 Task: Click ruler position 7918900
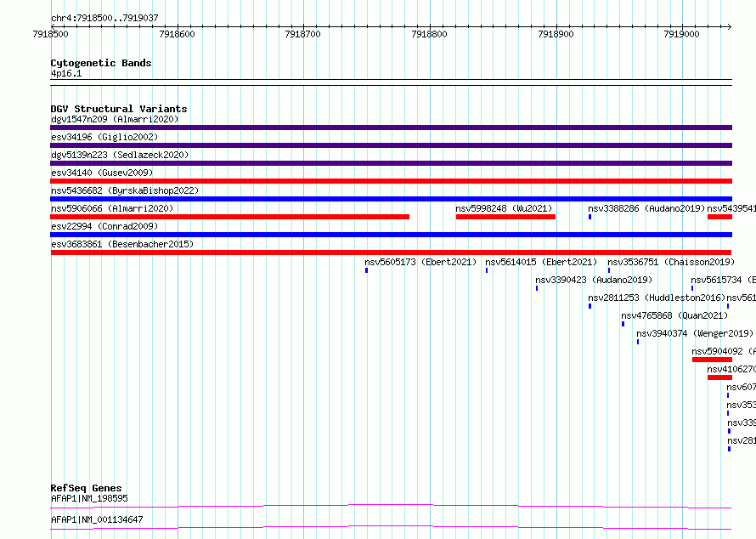click(556, 34)
